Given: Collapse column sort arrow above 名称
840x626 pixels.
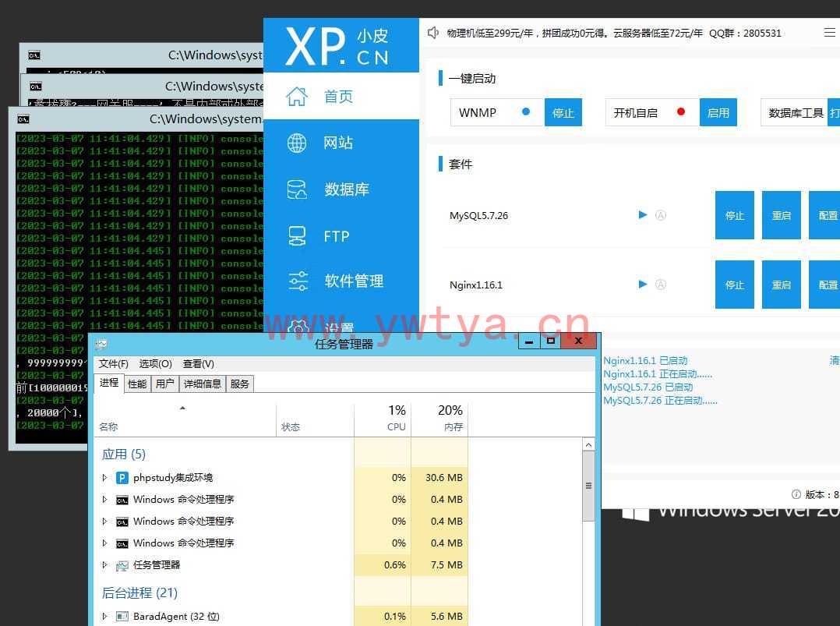Looking at the screenshot, I should pos(182,408).
